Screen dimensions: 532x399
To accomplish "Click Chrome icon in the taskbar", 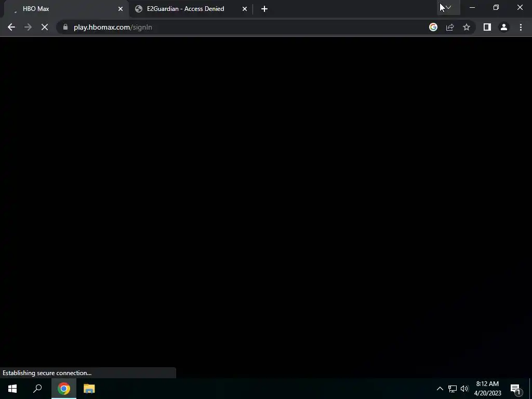I will click(x=64, y=389).
